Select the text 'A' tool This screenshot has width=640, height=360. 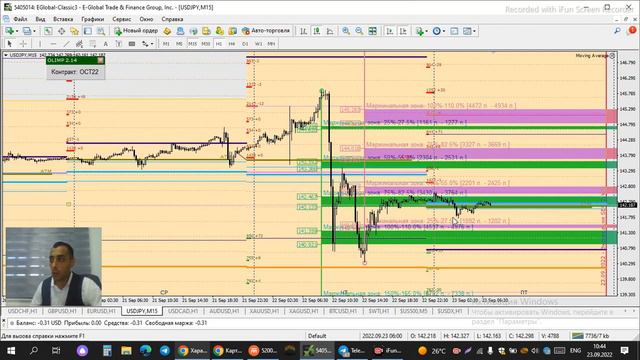coord(106,44)
